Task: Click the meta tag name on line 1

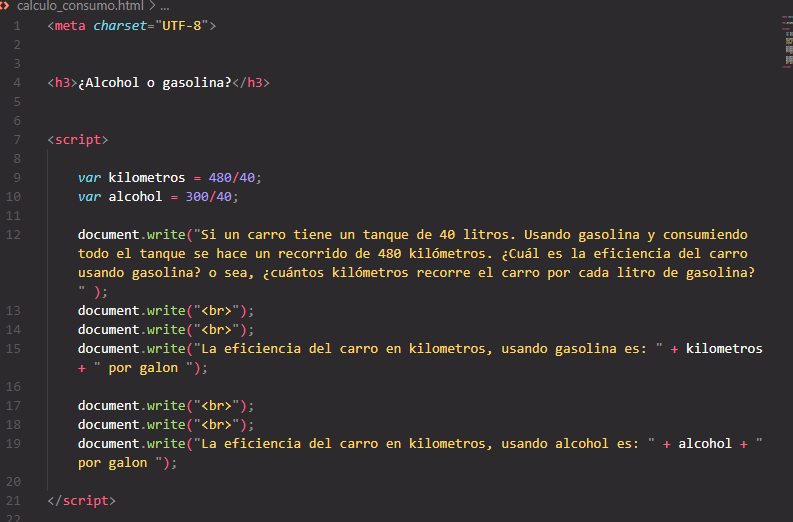Action: click(70, 26)
